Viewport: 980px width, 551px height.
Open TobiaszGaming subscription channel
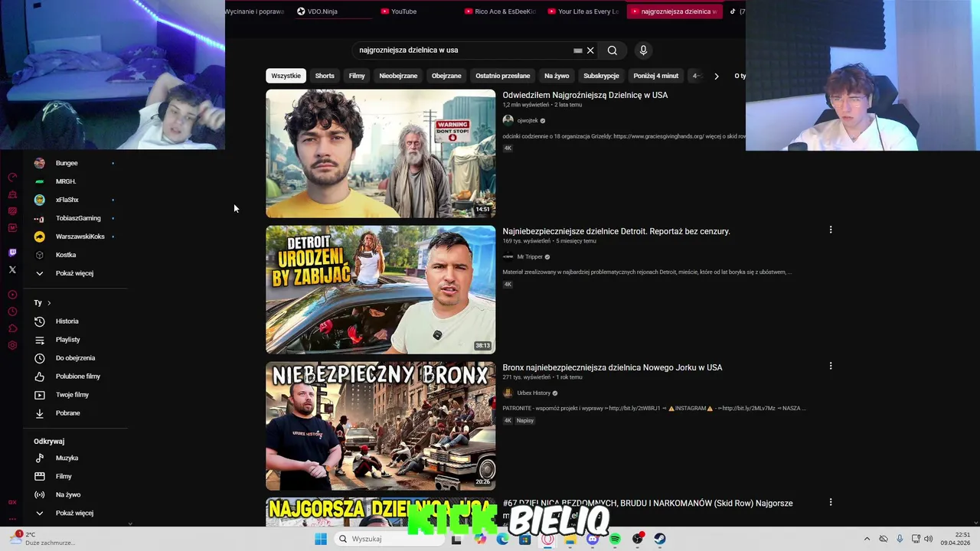click(78, 218)
